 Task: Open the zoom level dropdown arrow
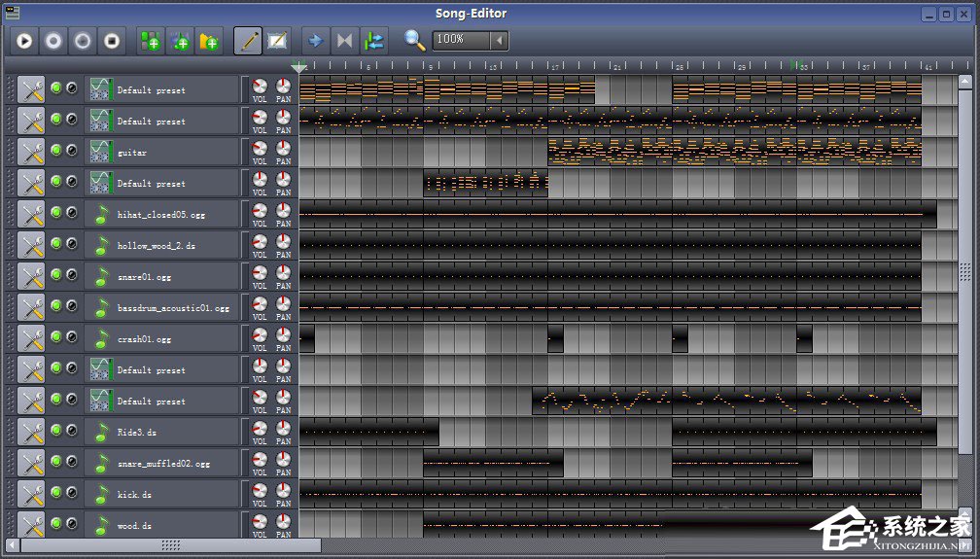(498, 40)
